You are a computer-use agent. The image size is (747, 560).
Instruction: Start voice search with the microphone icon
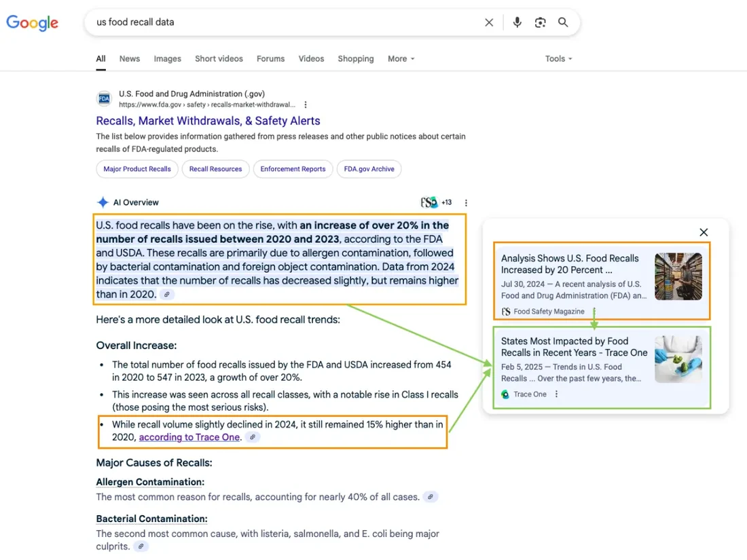517,22
